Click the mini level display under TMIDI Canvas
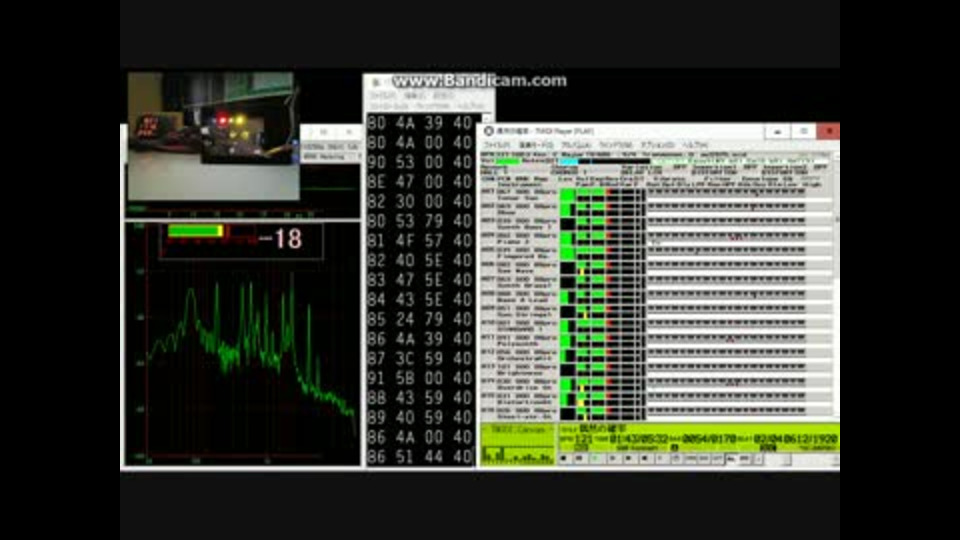The width and height of the screenshot is (960, 540). (x=518, y=454)
